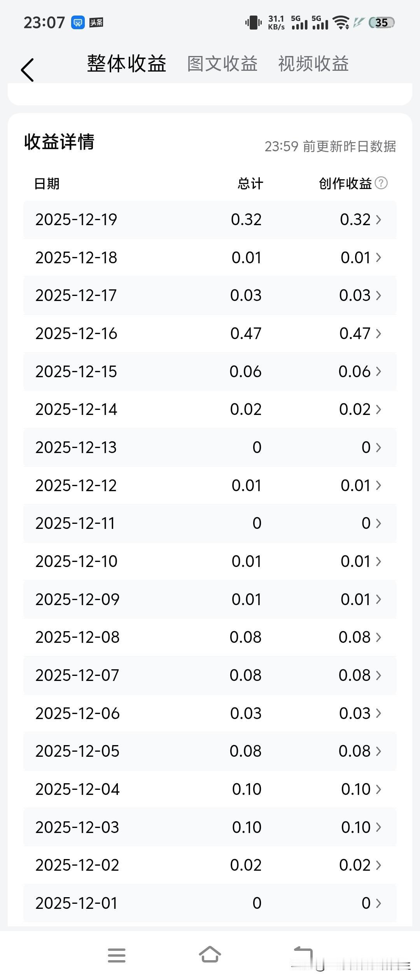Switch to the 图文收益 tab
This screenshot has height=980, width=420.
[x=222, y=64]
